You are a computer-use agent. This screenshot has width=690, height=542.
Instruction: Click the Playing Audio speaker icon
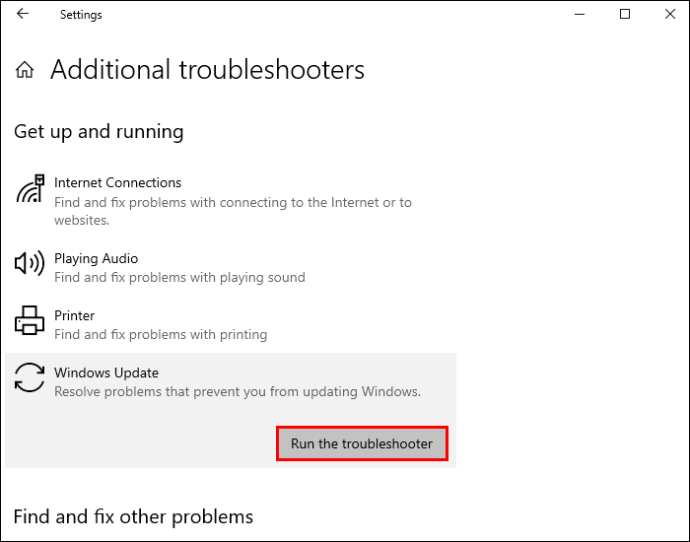click(30, 264)
